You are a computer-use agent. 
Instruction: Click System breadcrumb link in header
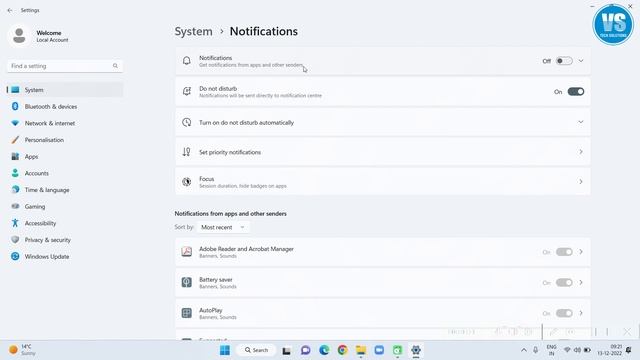tap(193, 31)
